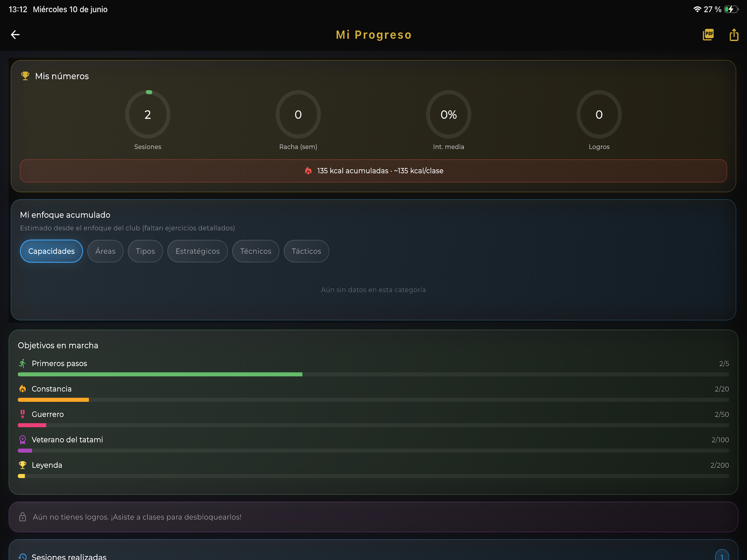Viewport: 747px width, 560px height.
Task: Tap the Constancia label
Action: coord(52,389)
